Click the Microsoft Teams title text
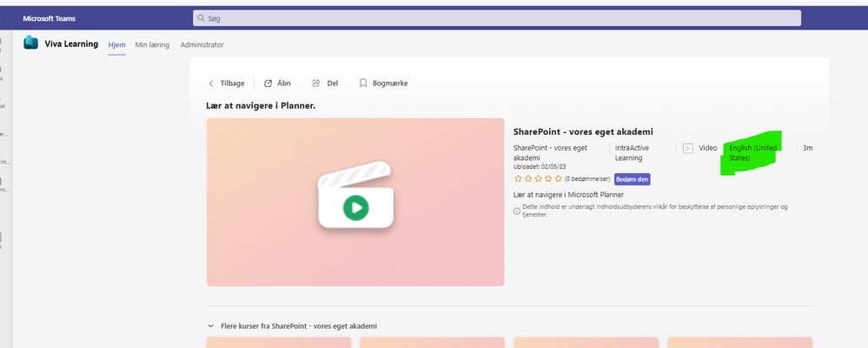This screenshot has height=348, width=868. (x=50, y=18)
